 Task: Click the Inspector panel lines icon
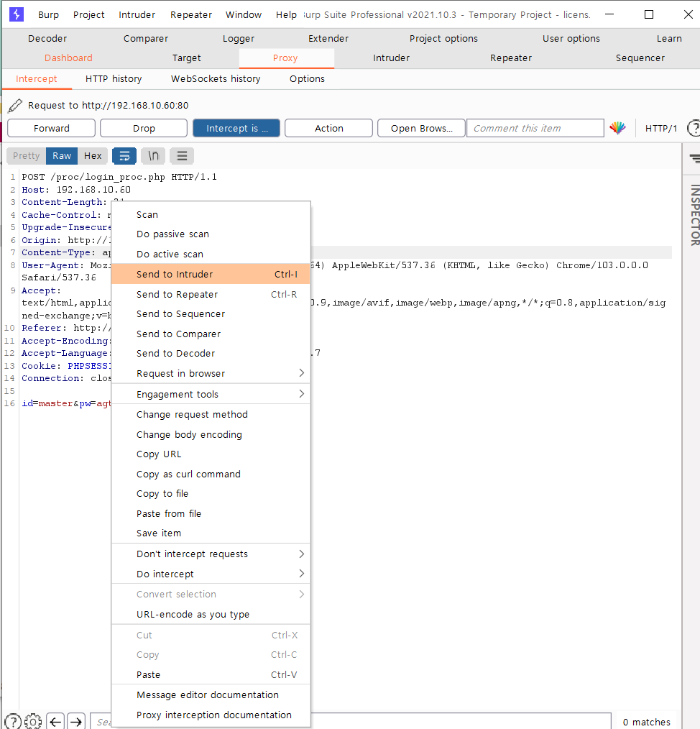point(694,159)
